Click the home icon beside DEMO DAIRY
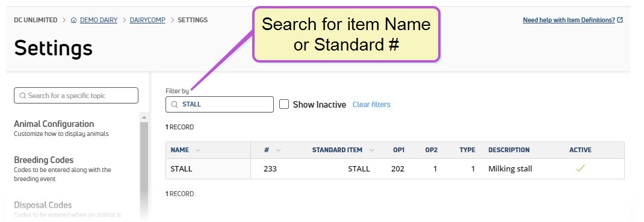Screen dimensions: 644x222 [74, 20]
